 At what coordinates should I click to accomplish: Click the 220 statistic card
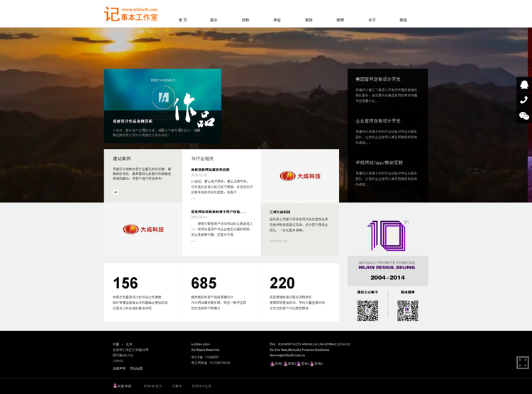(x=300, y=292)
